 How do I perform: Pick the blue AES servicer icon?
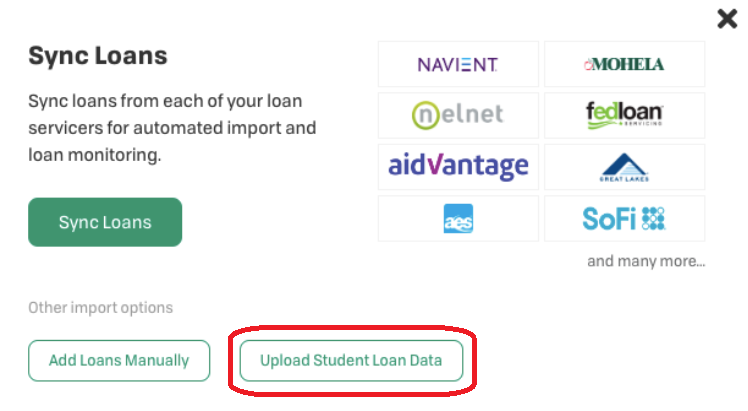pyautogui.click(x=458, y=218)
